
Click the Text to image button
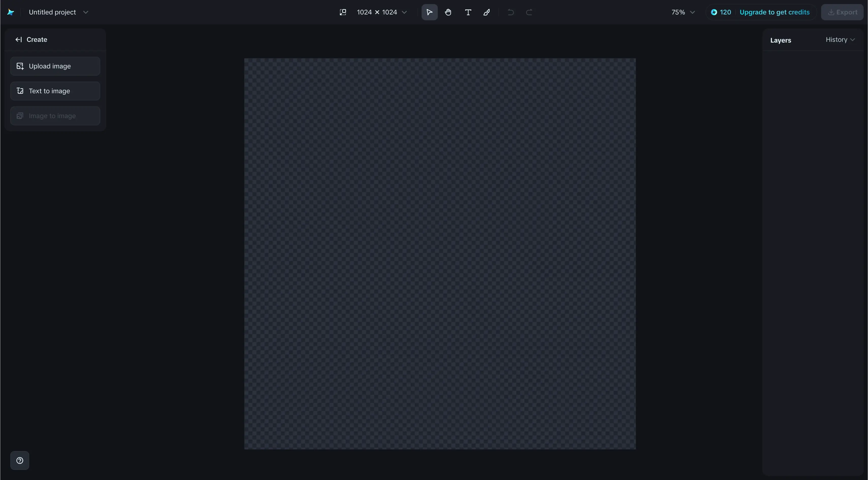[55, 91]
